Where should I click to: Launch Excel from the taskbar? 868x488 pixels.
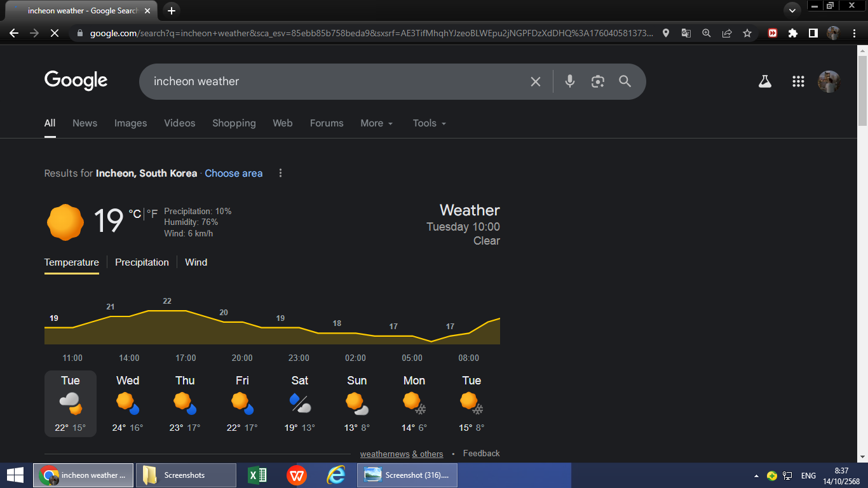pos(257,475)
